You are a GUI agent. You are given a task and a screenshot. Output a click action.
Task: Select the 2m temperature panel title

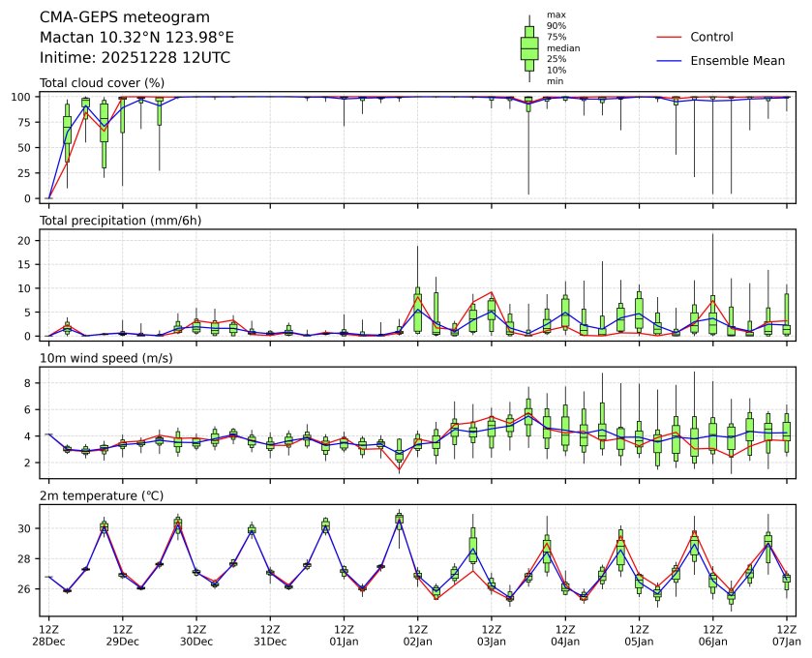(102, 496)
